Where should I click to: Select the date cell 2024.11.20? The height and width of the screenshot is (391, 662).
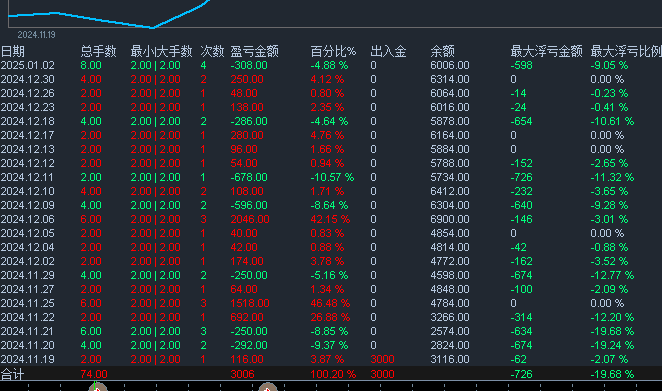click(x=28, y=345)
